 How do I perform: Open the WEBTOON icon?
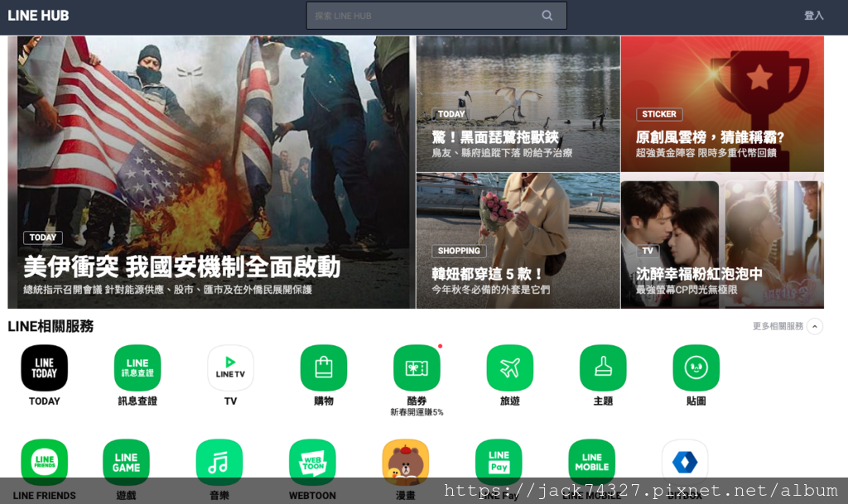312,463
